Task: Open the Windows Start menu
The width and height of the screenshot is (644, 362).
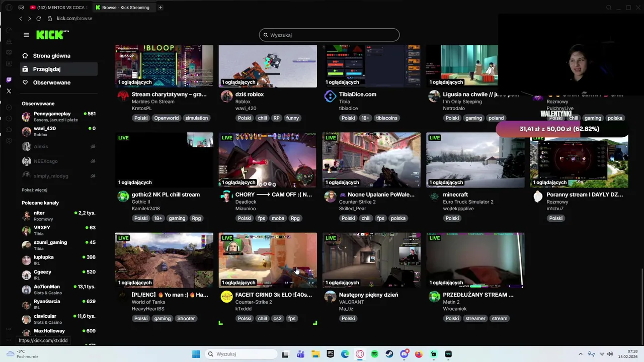Action: pos(196,354)
